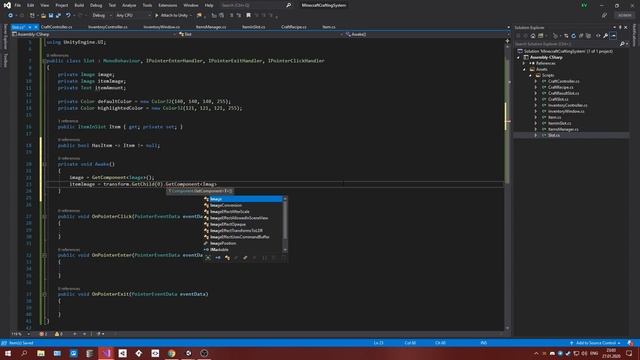The height and width of the screenshot is (360, 640).
Task: Toggle the first IntelliSense filter icon
Action: 208,258
